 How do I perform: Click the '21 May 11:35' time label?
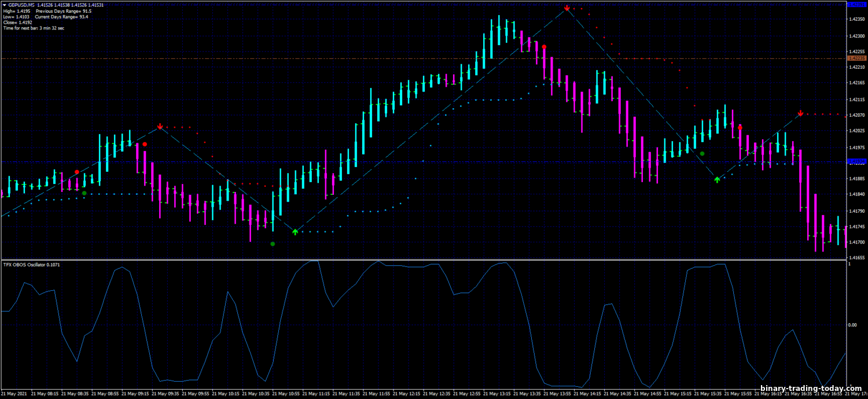coord(346,394)
